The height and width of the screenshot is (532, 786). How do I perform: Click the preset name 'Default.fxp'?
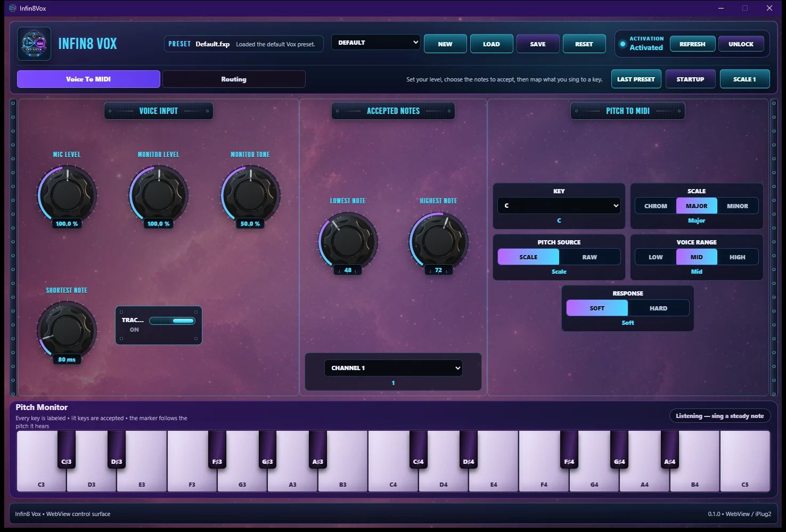tap(212, 44)
